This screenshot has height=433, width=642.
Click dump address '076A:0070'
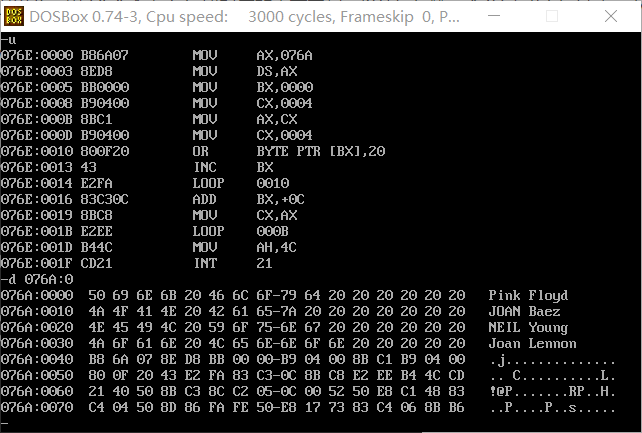pos(37,407)
